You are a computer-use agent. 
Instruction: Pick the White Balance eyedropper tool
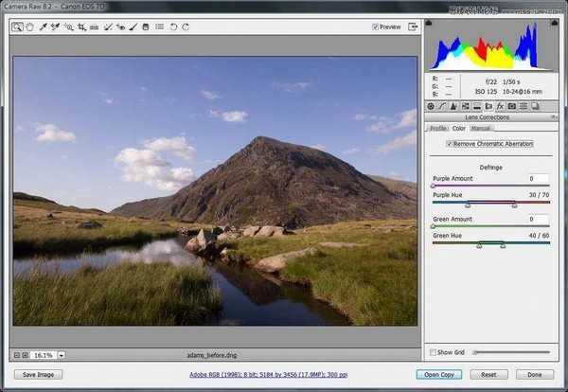coord(44,27)
